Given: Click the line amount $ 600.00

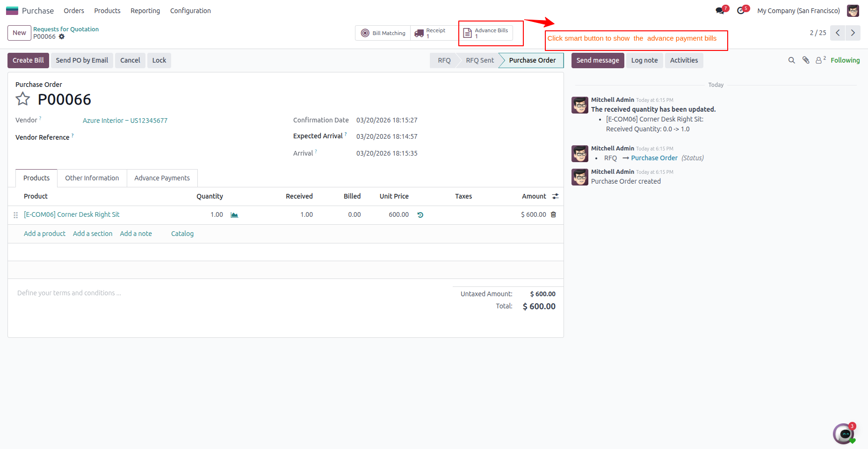Looking at the screenshot, I should (534, 214).
